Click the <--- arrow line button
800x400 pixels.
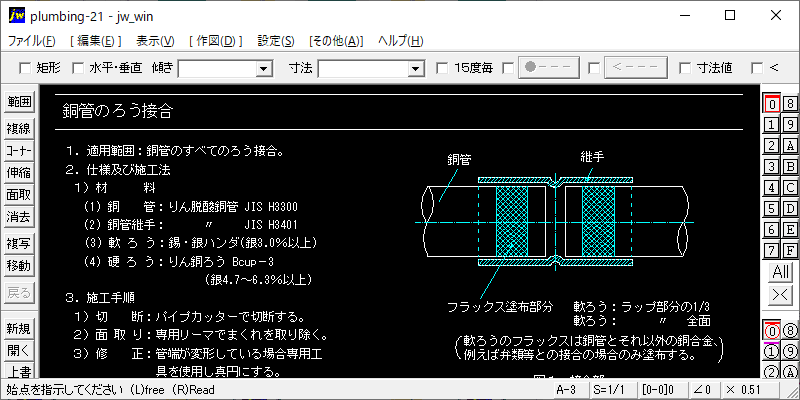point(636,68)
